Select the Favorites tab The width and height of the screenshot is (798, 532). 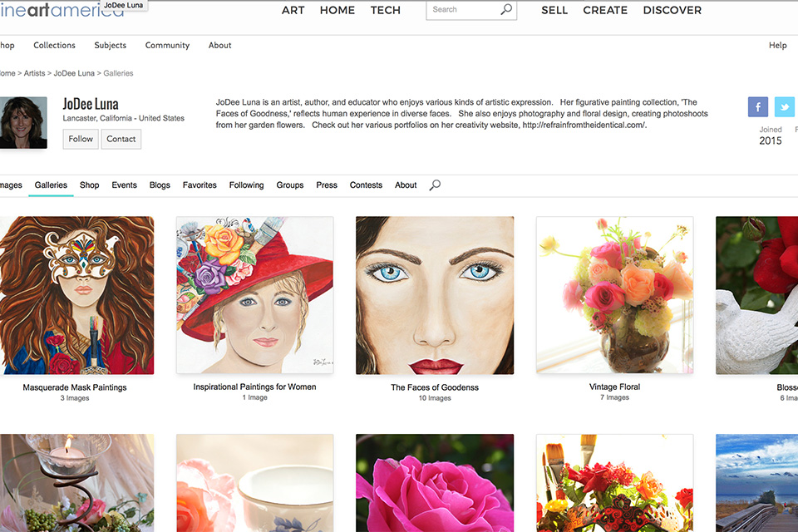click(199, 185)
